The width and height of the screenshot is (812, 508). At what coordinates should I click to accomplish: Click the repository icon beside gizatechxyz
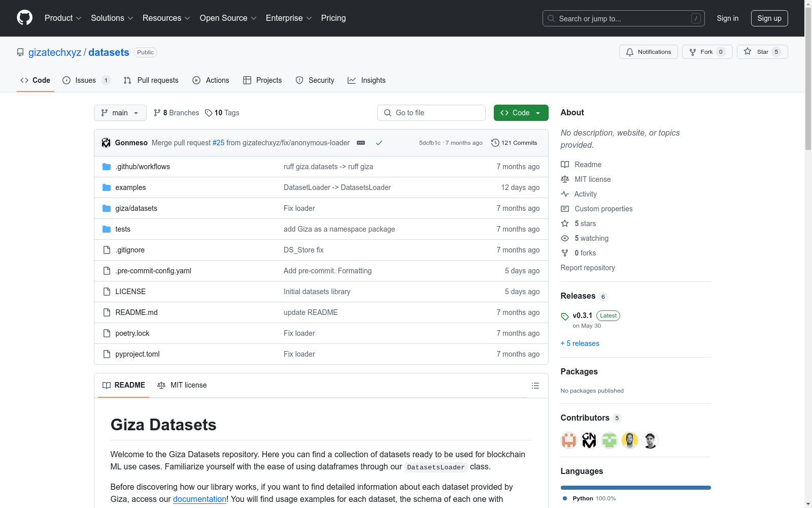pos(20,52)
